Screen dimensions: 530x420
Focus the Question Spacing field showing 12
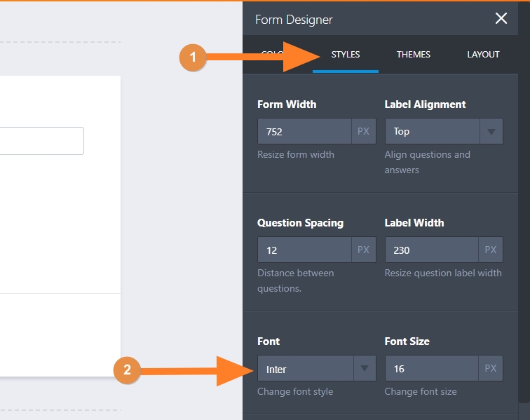pos(304,250)
